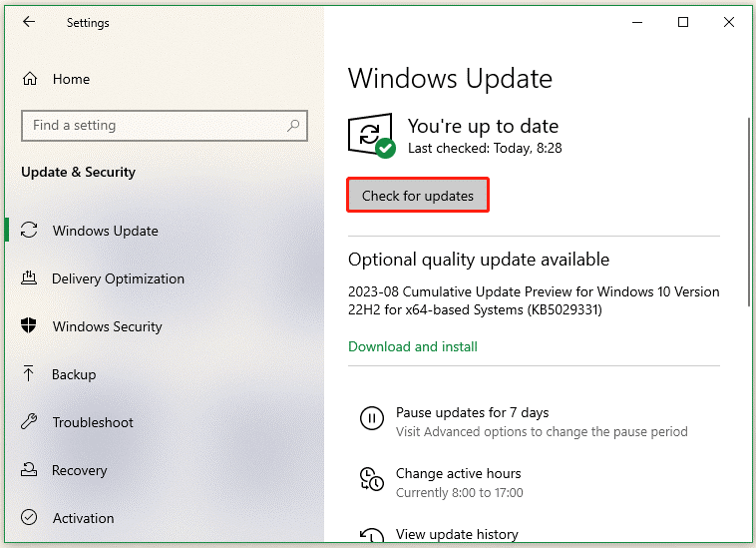756x548 pixels.
Task: Click the Delivery Optimization icon
Action: (29, 277)
